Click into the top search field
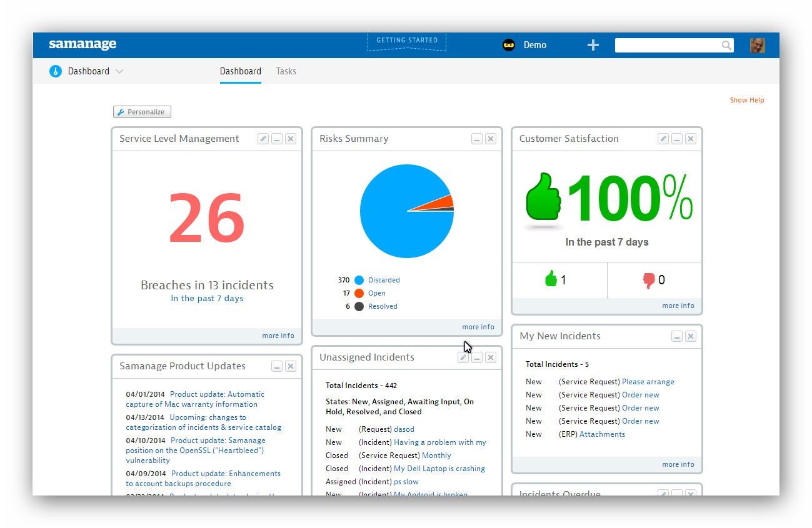 668,45
